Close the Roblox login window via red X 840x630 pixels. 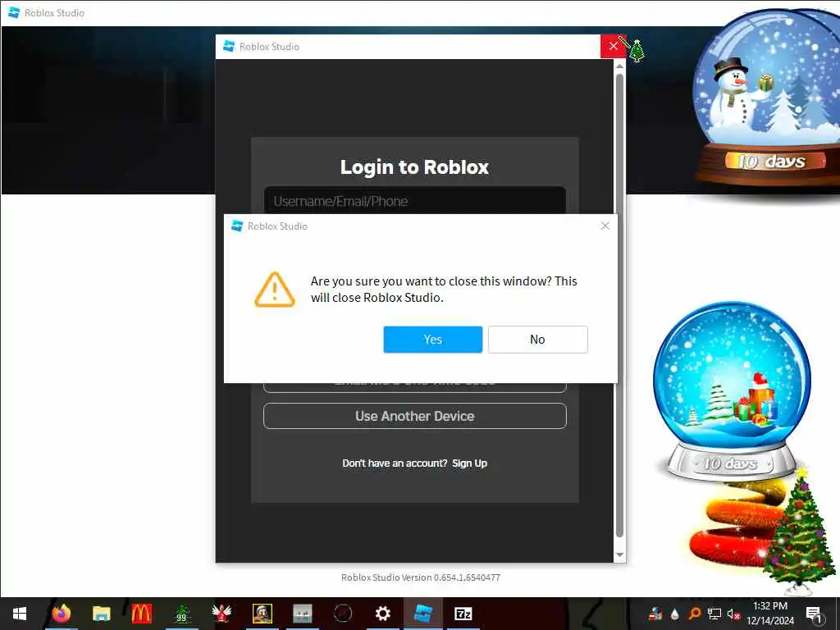613,46
